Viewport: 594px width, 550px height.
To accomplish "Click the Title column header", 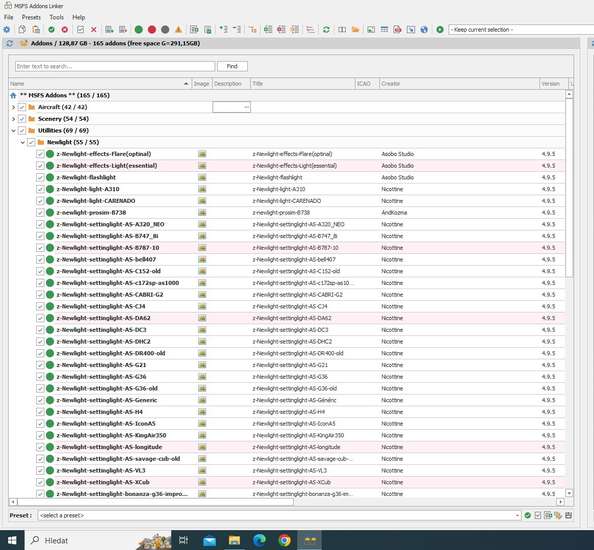I will pos(302,84).
